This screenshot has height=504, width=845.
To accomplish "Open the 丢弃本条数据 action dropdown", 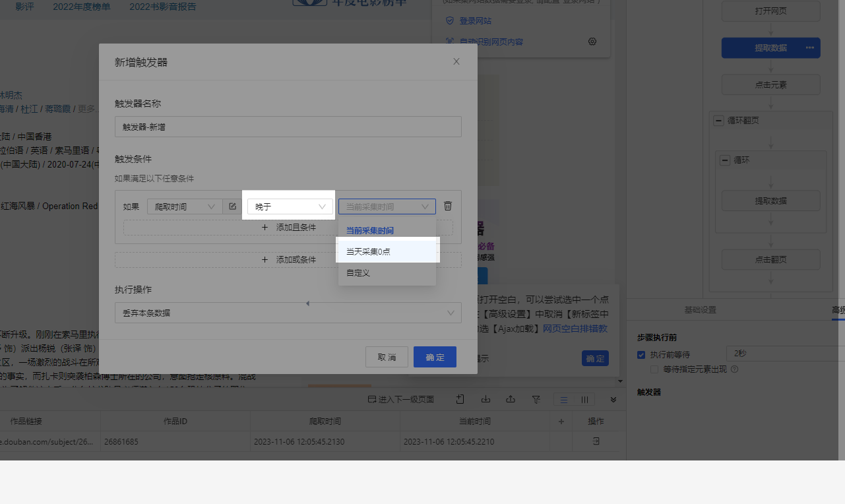I will click(x=288, y=313).
